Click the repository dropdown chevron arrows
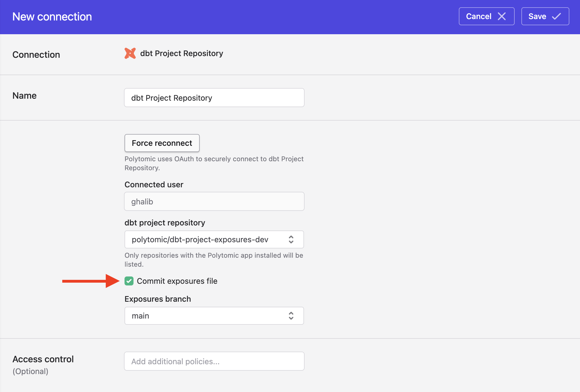Screen dimensions: 580x392 point(291,239)
